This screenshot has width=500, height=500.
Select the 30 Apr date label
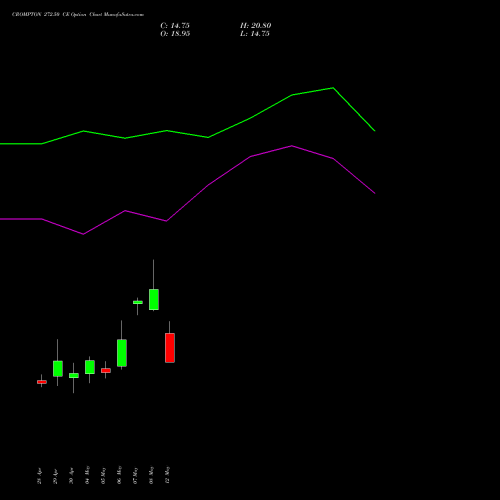[71, 476]
